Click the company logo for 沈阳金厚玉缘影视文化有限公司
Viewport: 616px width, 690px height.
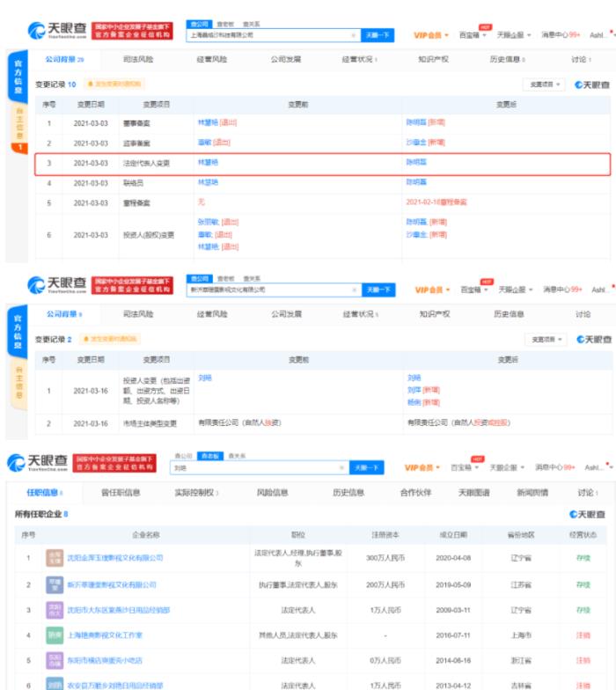pyautogui.click(x=55, y=558)
